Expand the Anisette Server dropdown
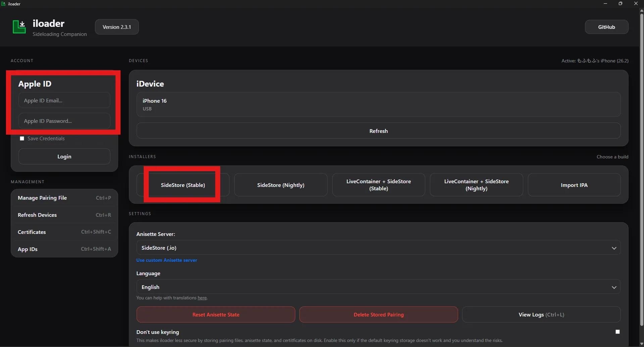Screen dimensions: 644x347 [x=379, y=248]
